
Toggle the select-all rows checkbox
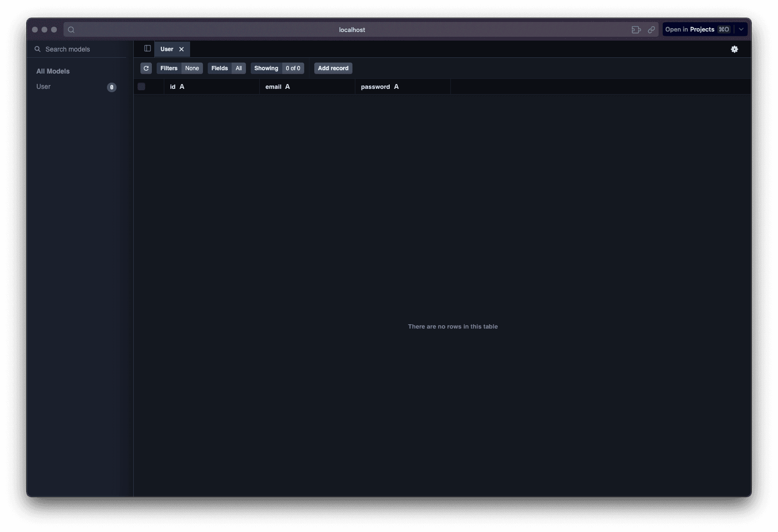141,86
